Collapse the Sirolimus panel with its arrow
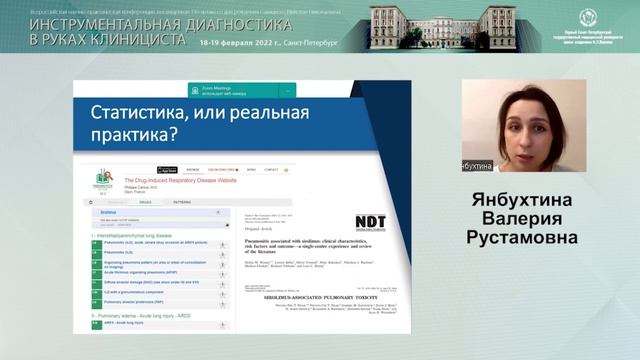The image size is (640, 360). [x=227, y=225]
